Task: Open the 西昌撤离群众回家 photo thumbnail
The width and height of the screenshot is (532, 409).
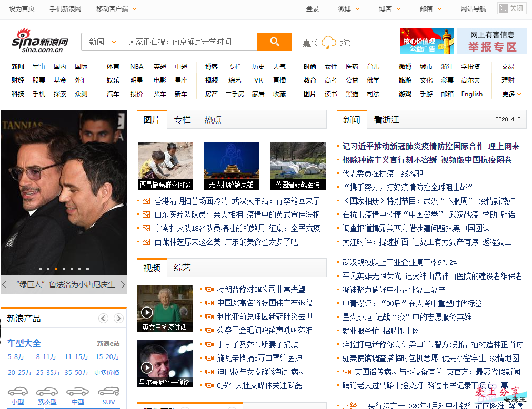Action: tap(165, 166)
